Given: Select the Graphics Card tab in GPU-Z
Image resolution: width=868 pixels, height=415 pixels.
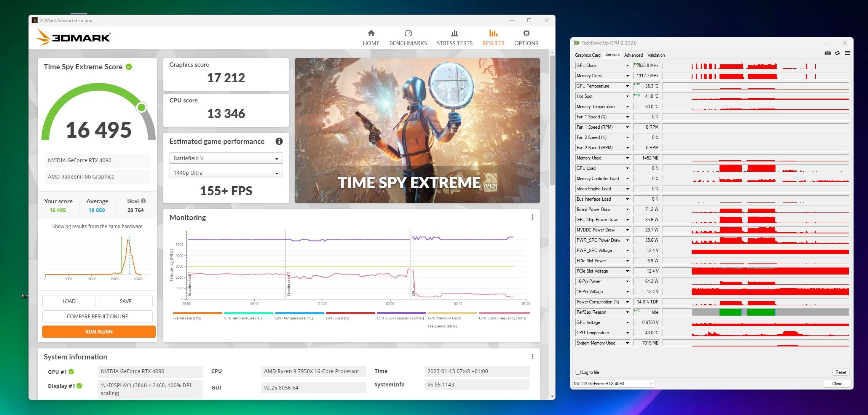Looking at the screenshot, I should (588, 55).
